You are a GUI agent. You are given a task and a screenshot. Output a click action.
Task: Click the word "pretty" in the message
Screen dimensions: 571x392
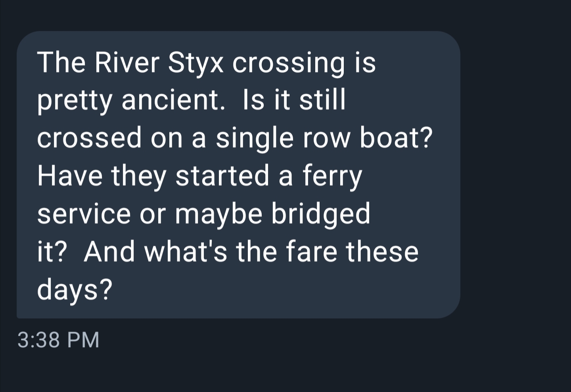point(75,100)
